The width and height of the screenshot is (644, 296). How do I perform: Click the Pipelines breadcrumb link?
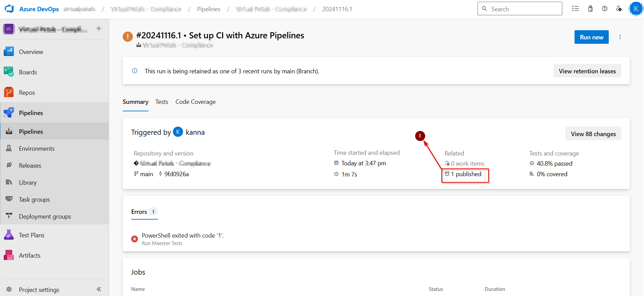pyautogui.click(x=208, y=9)
